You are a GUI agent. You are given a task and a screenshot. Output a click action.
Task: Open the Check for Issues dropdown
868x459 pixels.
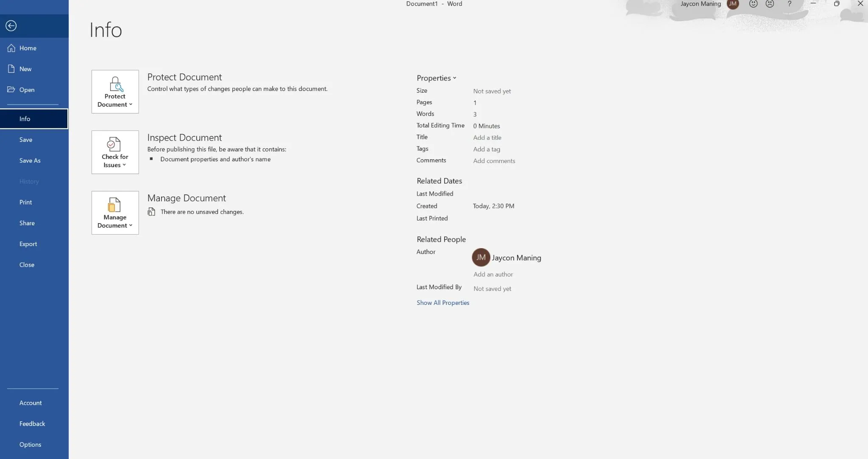[115, 152]
